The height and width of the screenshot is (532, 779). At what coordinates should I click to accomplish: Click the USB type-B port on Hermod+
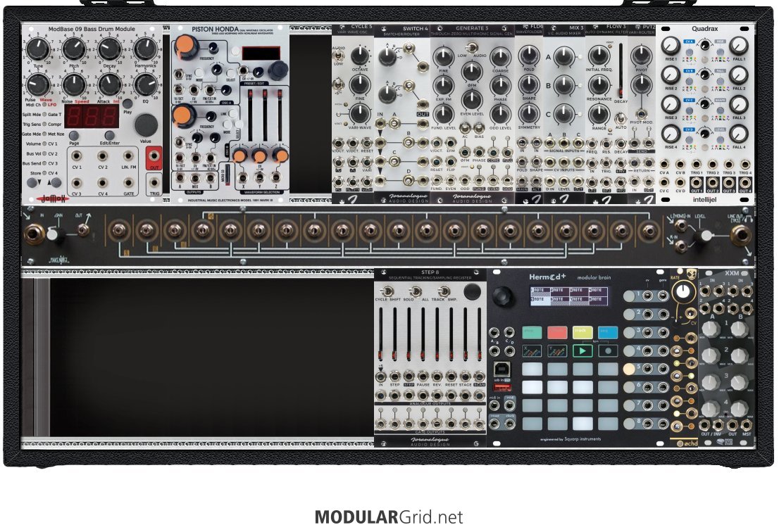click(501, 369)
